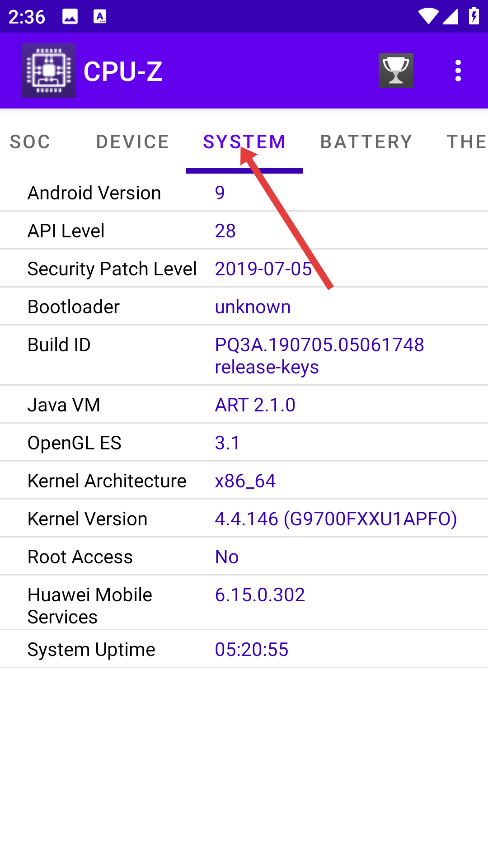Select the SYSTEM tab
488x868 pixels.
[244, 142]
